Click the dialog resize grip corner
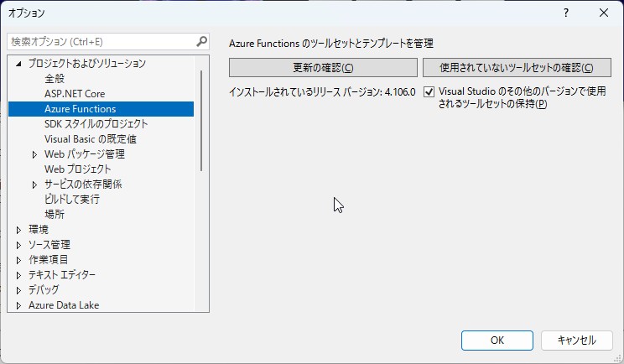The height and width of the screenshot is (364, 624). coord(617,357)
